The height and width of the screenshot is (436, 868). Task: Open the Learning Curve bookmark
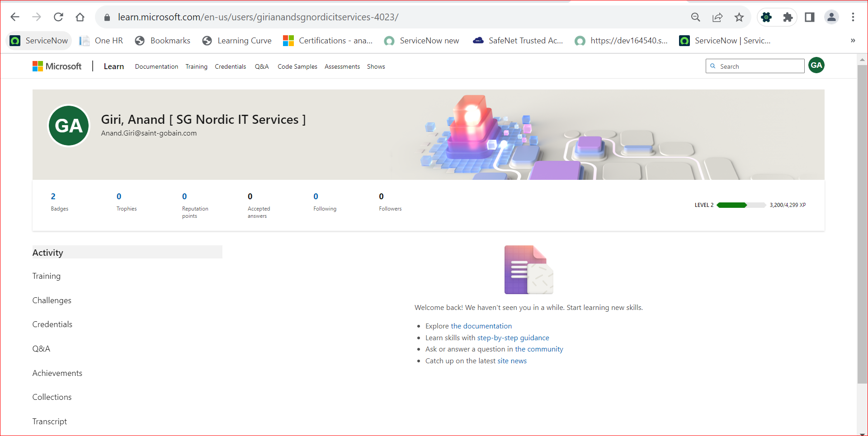(237, 41)
